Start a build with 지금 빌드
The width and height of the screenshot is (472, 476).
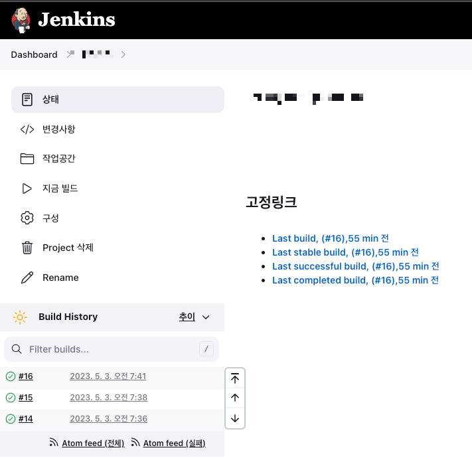60,189
